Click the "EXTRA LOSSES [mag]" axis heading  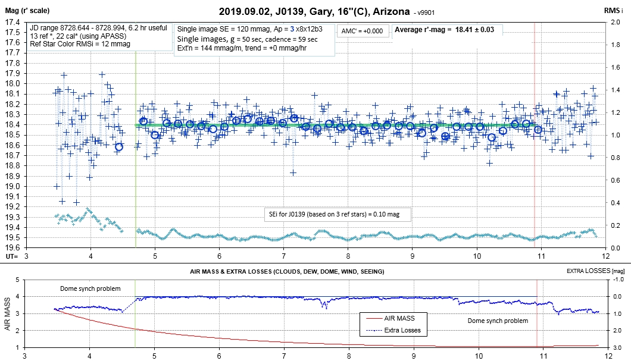click(596, 271)
